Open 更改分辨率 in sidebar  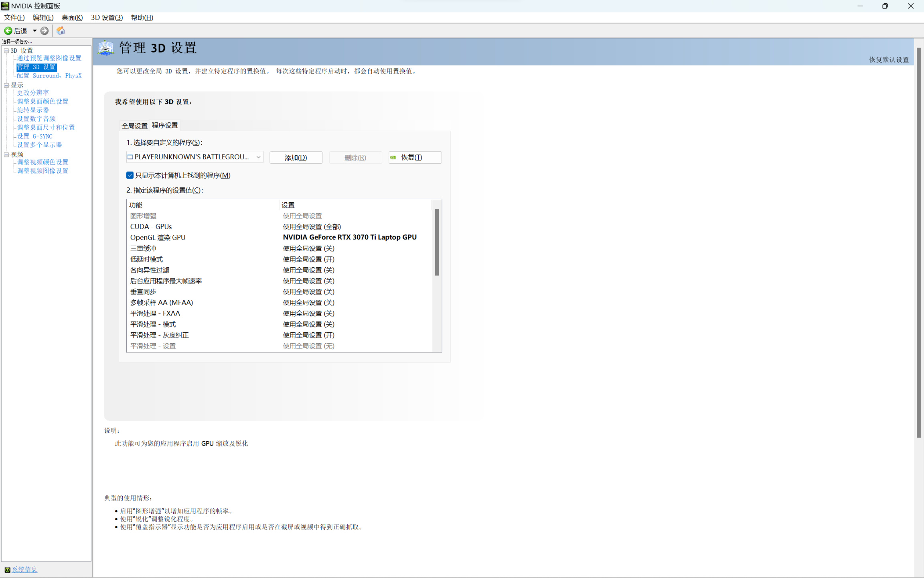click(x=33, y=93)
